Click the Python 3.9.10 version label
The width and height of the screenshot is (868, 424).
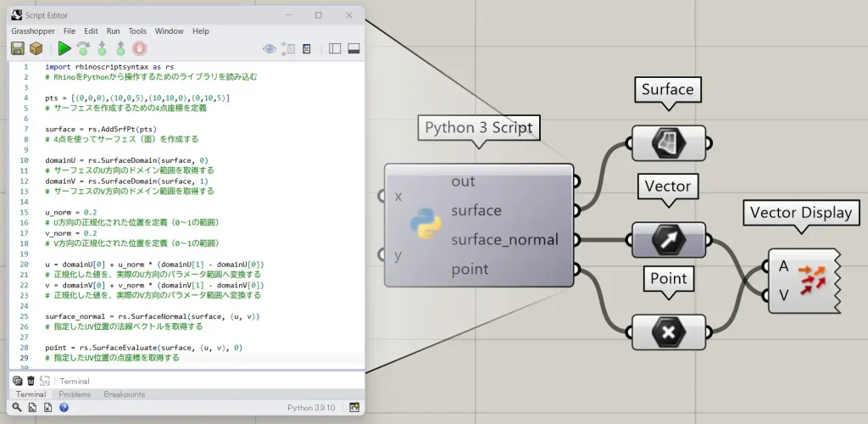tap(311, 408)
